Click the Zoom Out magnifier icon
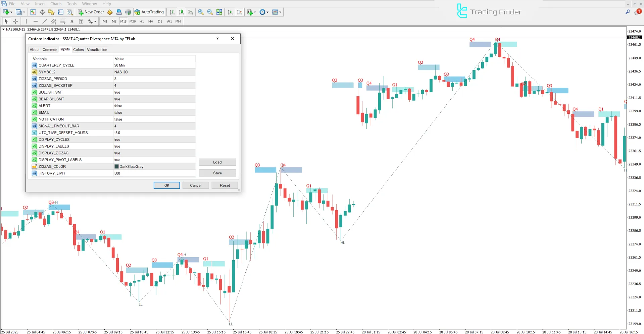This screenshot has width=644, height=334. coord(210,12)
